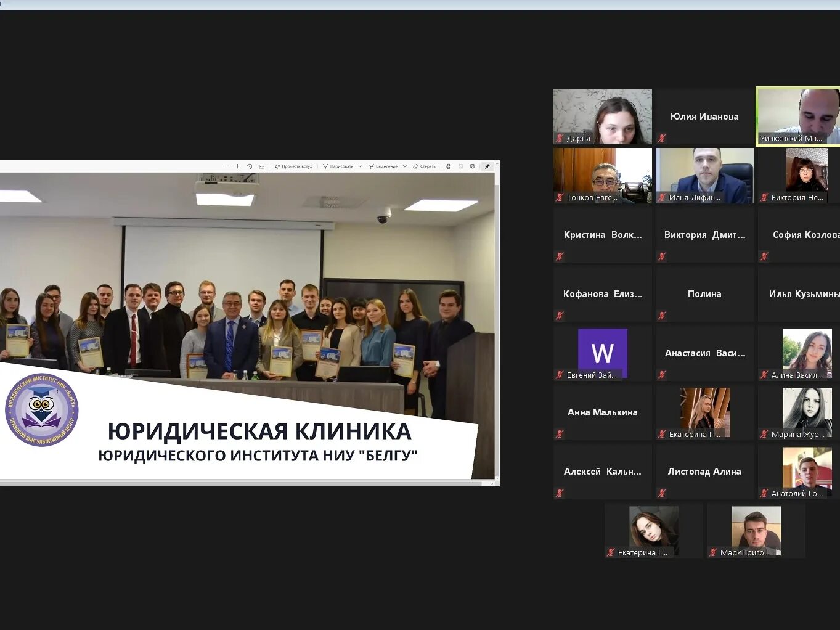This screenshot has width=840, height=630.
Task: Click muted mic icon on Анастасия Васи... tile
Action: pos(662,375)
